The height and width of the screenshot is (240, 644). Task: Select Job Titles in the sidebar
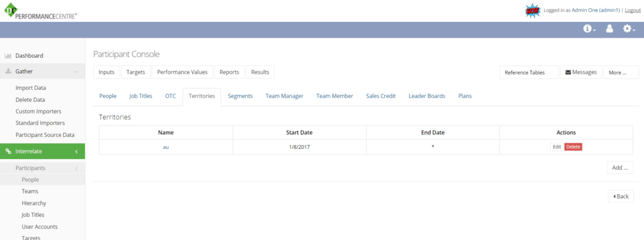click(33, 215)
